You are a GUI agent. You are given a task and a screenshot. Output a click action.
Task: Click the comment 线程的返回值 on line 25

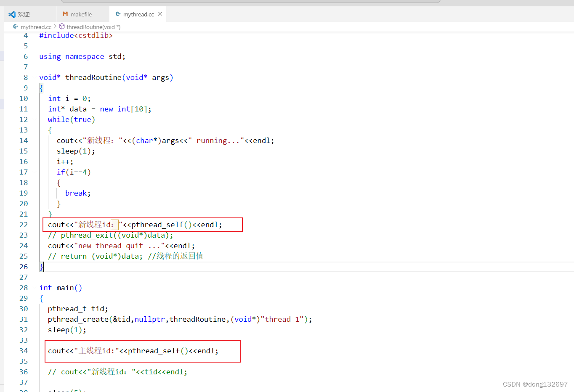175,256
